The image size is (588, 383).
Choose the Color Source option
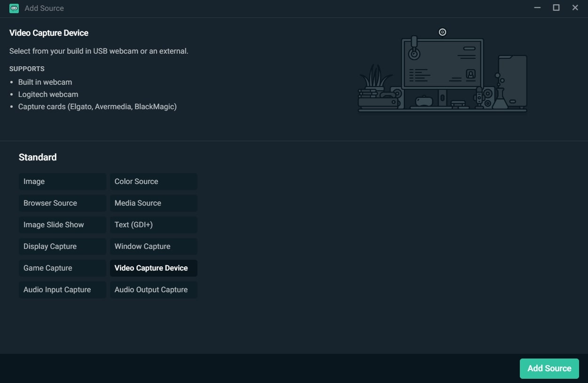[x=153, y=182]
